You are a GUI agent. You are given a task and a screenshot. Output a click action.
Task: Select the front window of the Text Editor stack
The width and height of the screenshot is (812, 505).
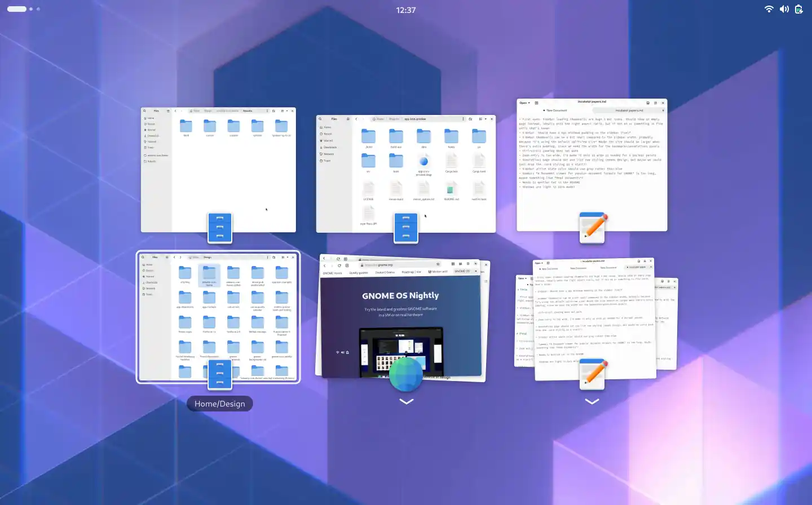594,319
